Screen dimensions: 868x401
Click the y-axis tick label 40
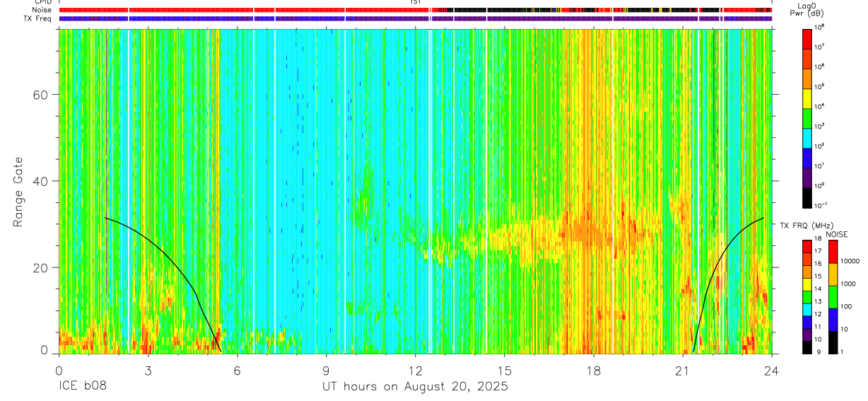pyautogui.click(x=41, y=181)
